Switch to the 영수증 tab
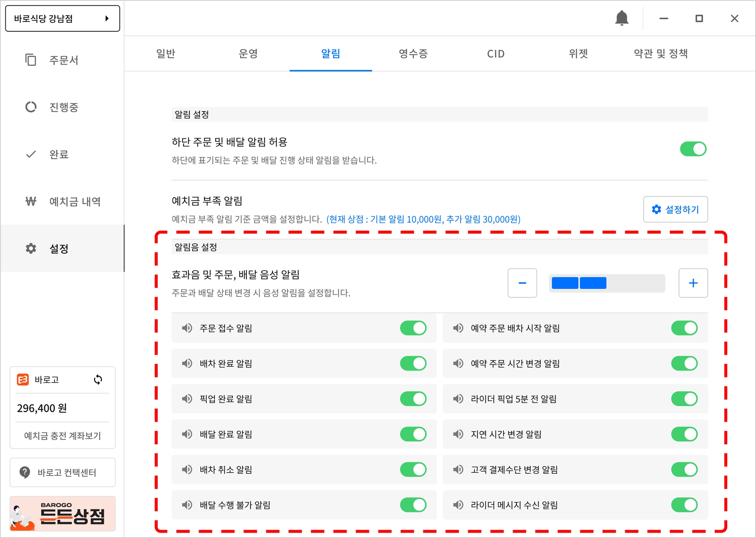This screenshot has height=538, width=756. 413,54
